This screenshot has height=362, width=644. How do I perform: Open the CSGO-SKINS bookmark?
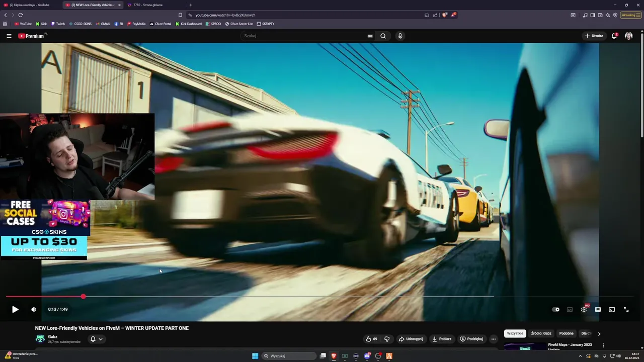[80, 24]
